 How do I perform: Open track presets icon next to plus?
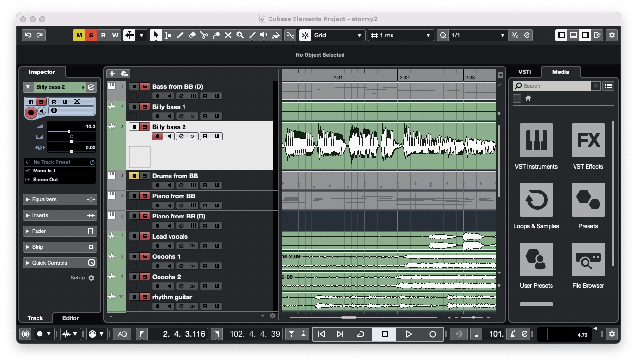pyautogui.click(x=124, y=74)
